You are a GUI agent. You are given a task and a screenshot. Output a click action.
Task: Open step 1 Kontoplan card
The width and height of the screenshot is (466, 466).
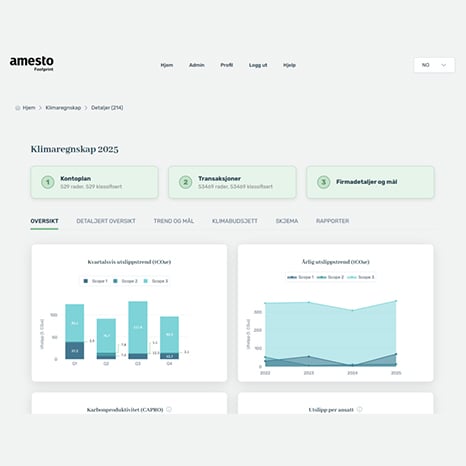[95, 182]
